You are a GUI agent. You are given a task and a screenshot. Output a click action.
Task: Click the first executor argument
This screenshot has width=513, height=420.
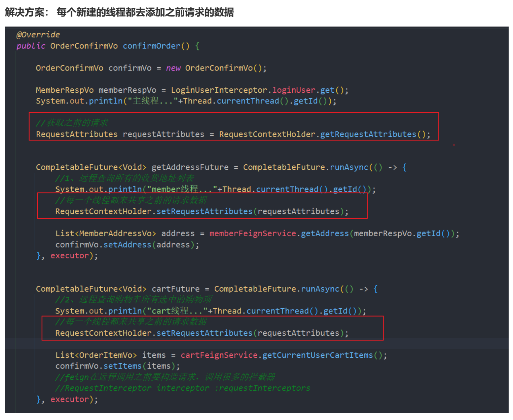pos(70,256)
